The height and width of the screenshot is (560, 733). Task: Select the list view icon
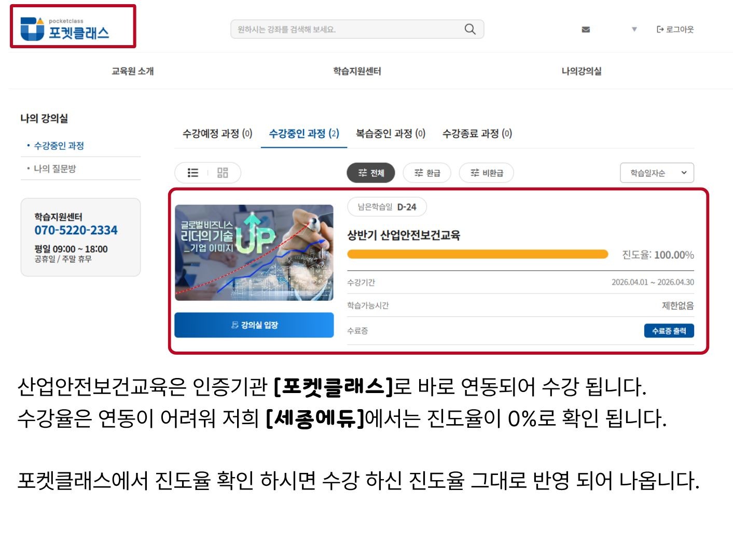[x=192, y=173]
